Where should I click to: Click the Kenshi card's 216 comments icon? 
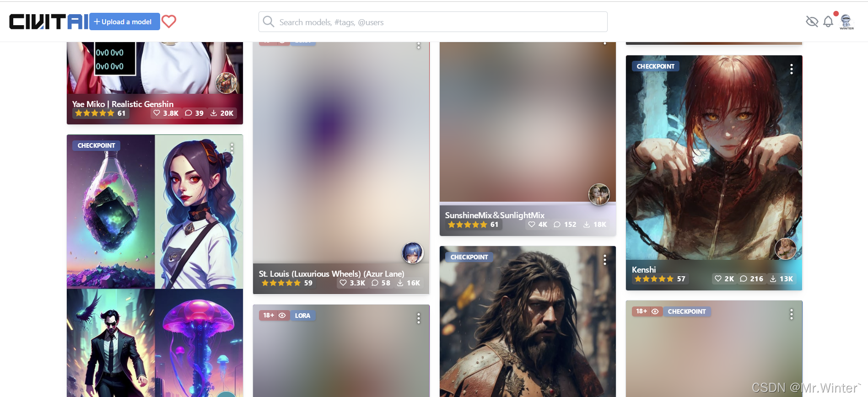click(744, 279)
